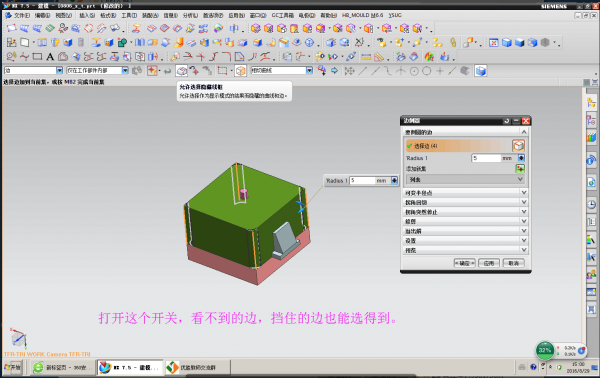
Task: Toggle the midpoint snap option
Action: pyautogui.click(x=375, y=71)
